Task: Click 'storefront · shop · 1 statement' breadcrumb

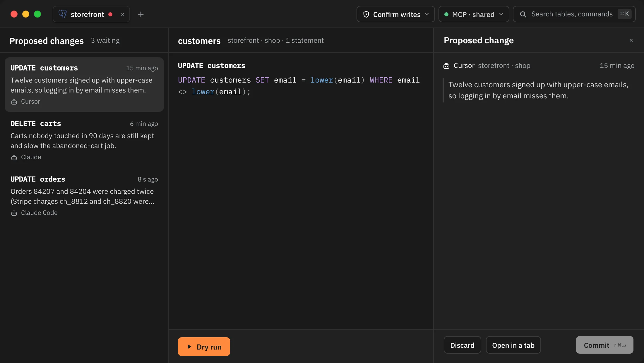Action: coord(276,40)
